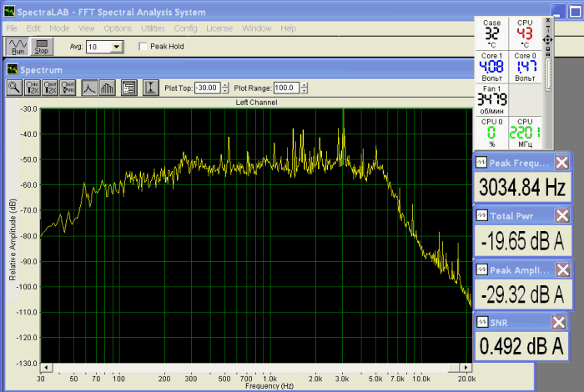Select the magnifier zoom tool
This screenshot has height=392, width=584.
(15, 87)
